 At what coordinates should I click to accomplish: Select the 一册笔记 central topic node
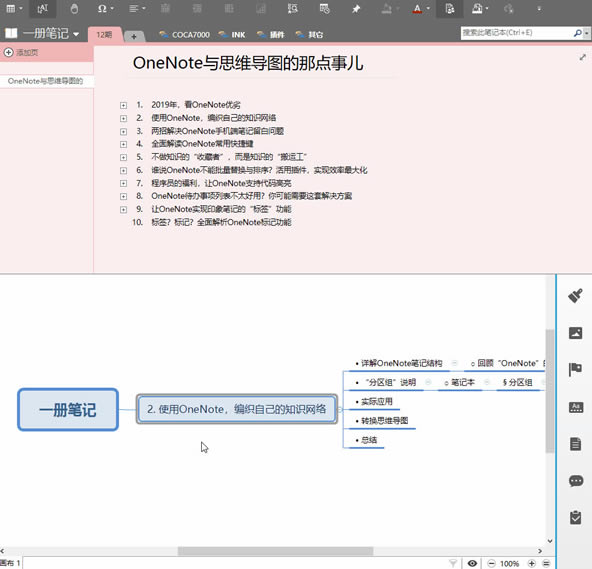tap(68, 409)
